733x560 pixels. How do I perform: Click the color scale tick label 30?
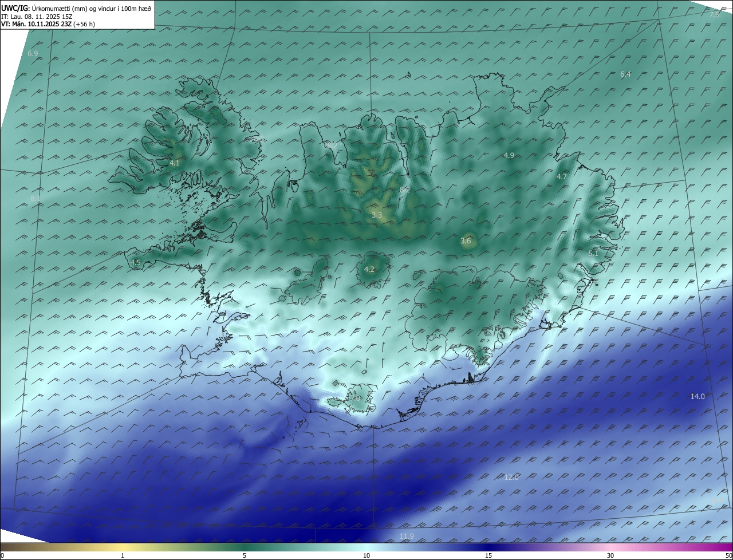(610, 556)
